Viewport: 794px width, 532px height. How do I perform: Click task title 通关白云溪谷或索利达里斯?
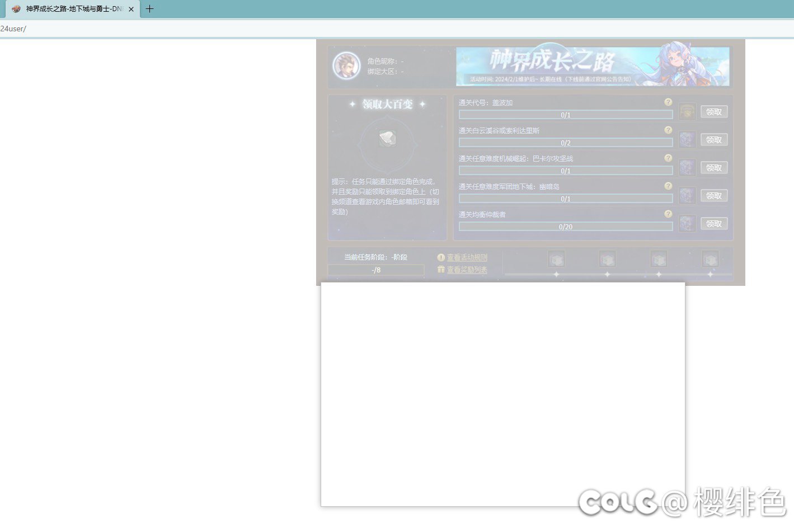coord(499,130)
